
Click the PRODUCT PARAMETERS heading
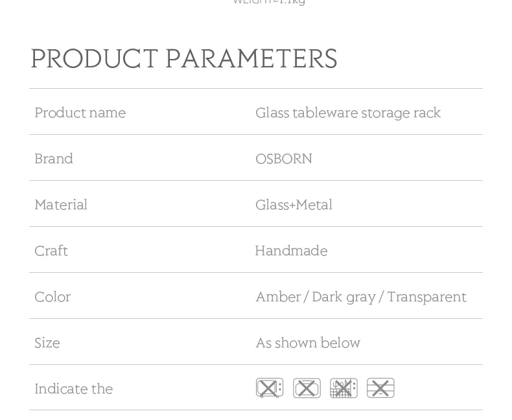coord(183,59)
